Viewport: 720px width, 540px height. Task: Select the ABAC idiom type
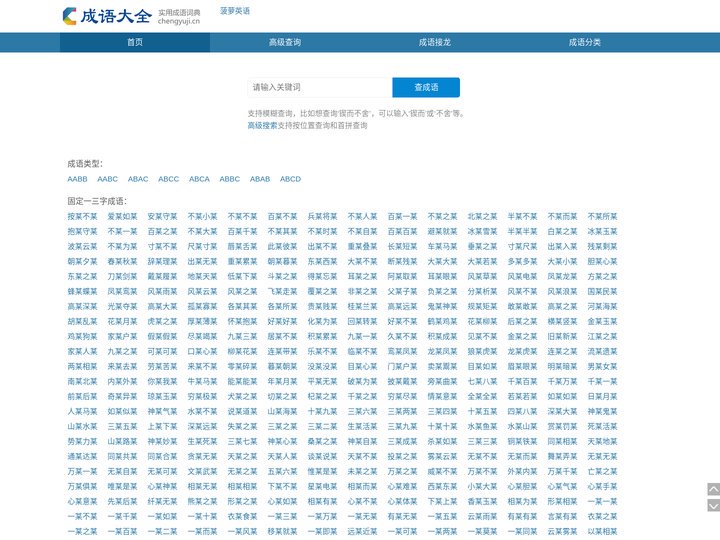click(x=138, y=179)
